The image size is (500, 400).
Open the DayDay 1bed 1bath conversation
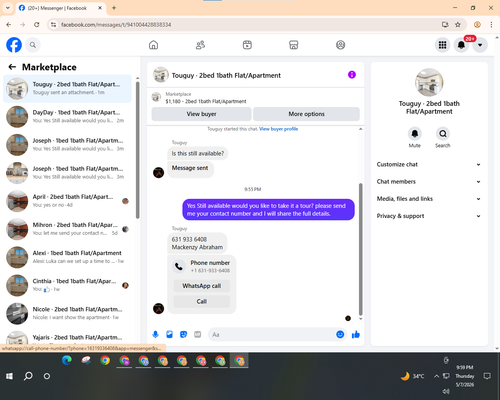[67, 117]
